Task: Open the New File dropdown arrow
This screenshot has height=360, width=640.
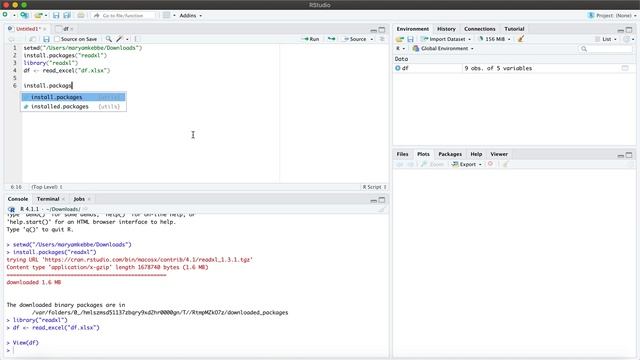Action: [14, 16]
